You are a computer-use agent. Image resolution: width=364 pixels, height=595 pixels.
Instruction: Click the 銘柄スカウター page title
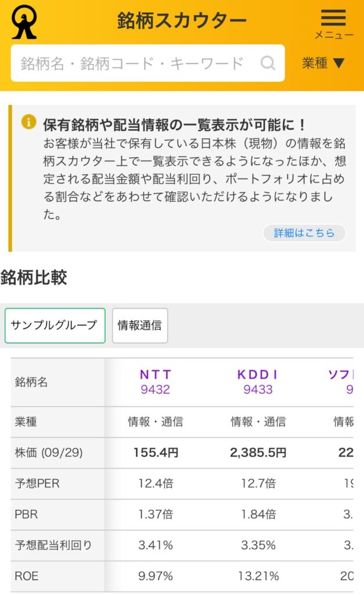(182, 21)
